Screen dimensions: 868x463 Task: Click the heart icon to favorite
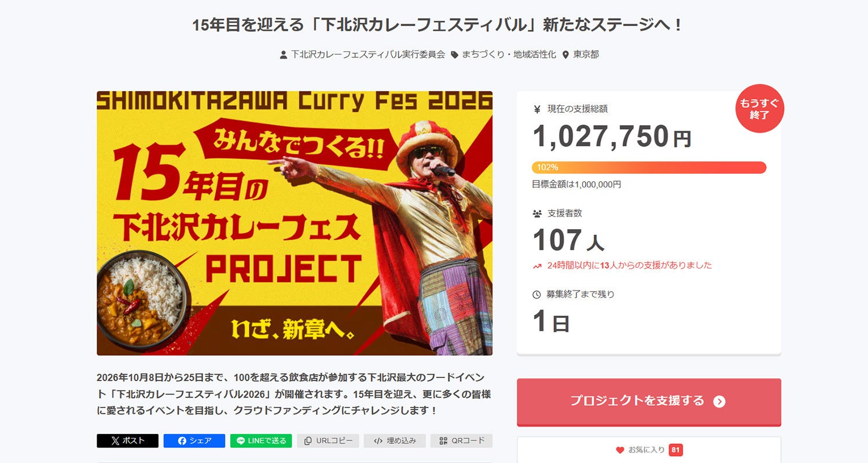[x=620, y=450]
